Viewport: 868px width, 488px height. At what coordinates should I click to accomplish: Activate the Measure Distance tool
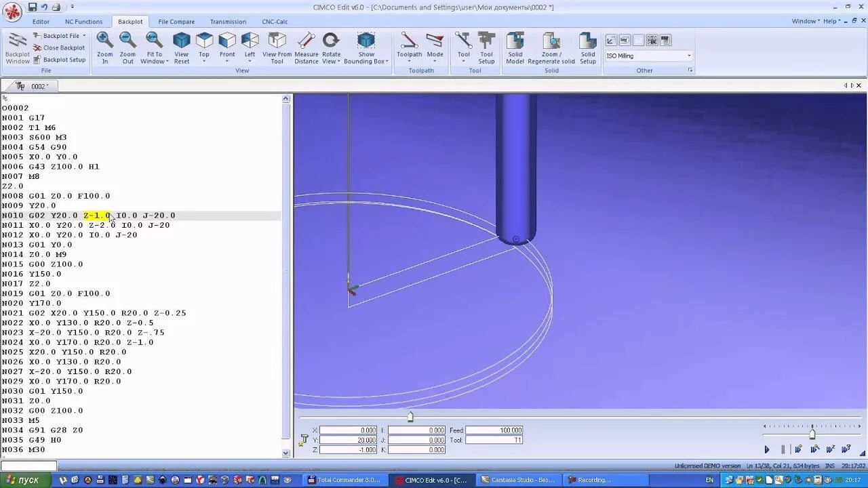click(307, 47)
